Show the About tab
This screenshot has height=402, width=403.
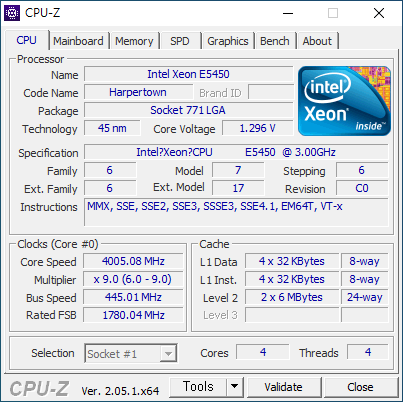317,41
